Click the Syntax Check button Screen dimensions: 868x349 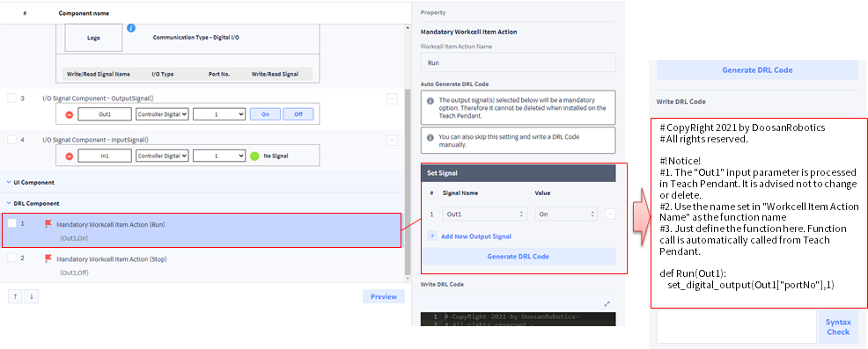click(x=838, y=327)
